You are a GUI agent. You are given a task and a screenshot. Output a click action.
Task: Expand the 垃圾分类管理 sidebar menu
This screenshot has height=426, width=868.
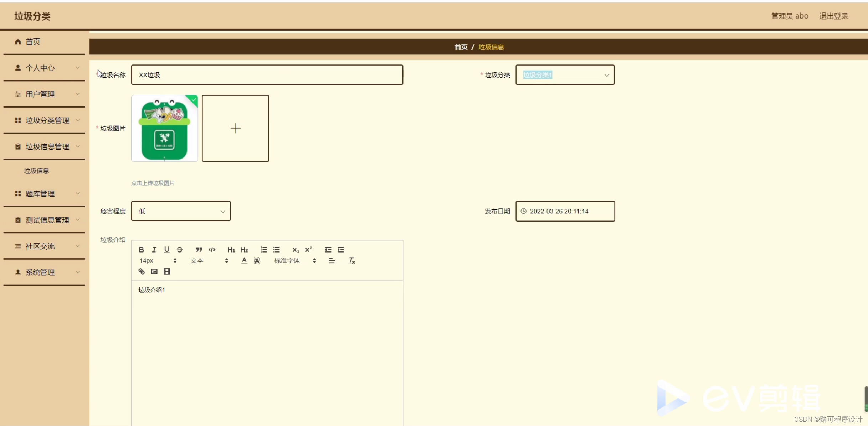click(44, 120)
